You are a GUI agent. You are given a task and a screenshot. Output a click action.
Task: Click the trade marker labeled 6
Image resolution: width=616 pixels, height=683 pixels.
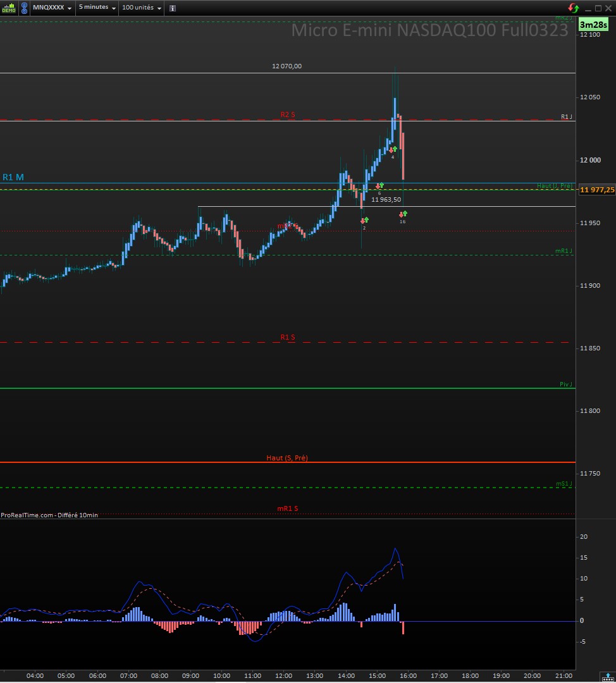point(379,188)
